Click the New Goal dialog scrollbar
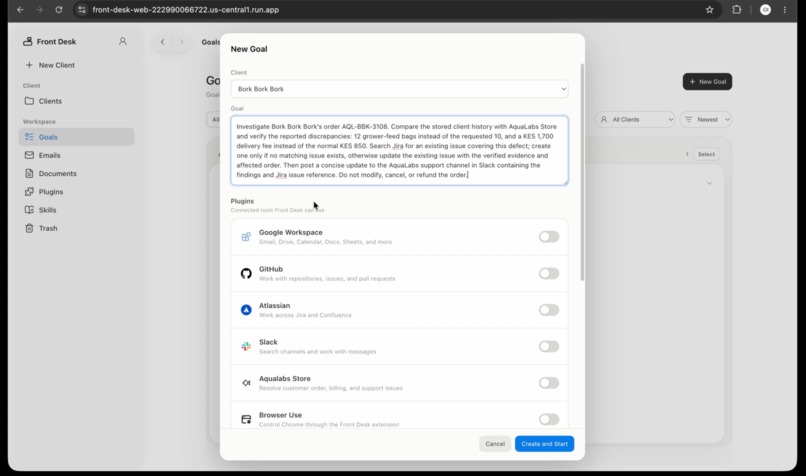Image resolution: width=806 pixels, height=476 pixels. tap(582, 172)
